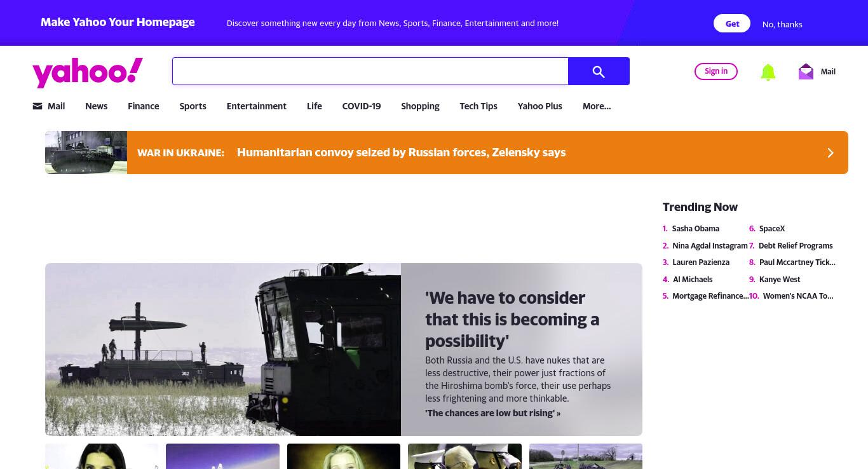The width and height of the screenshot is (868, 469).
Task: Open Mail via the purple envelope icon
Action: click(806, 71)
